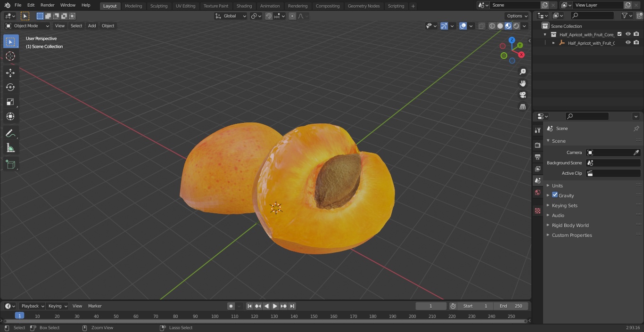Switch to solid viewport shading
The height and width of the screenshot is (332, 644).
[500, 26]
